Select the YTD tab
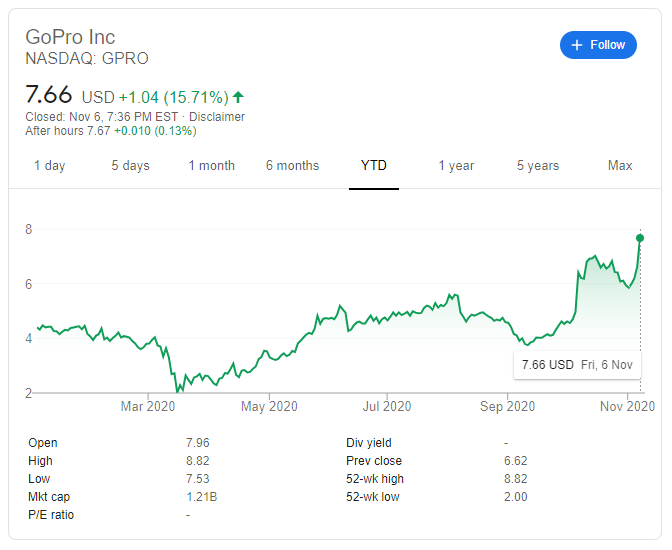Screen dimensions: 672x550 [x=374, y=166]
